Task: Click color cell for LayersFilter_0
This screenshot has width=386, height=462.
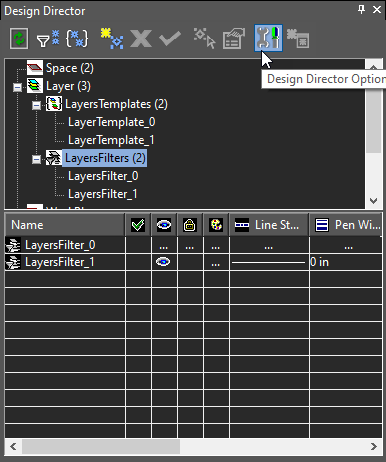Action: 216,245
